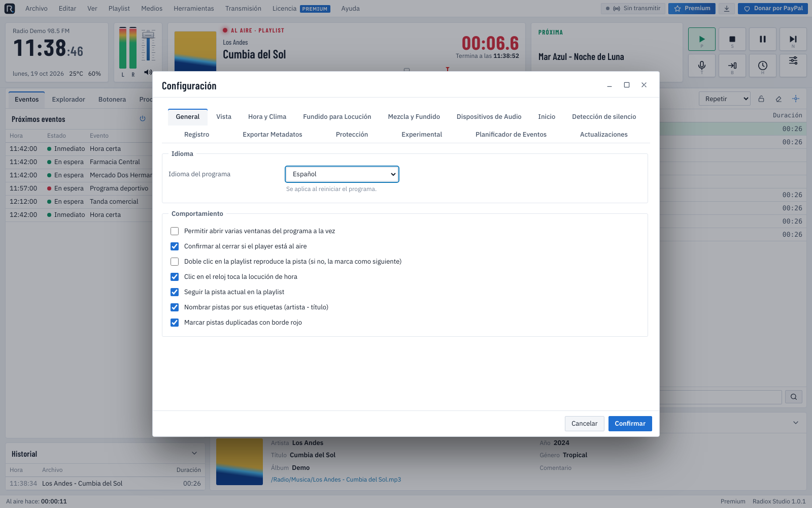Screen dimensions: 812x508
Task: Collapse the Historial panel chevron
Action: (194, 453)
